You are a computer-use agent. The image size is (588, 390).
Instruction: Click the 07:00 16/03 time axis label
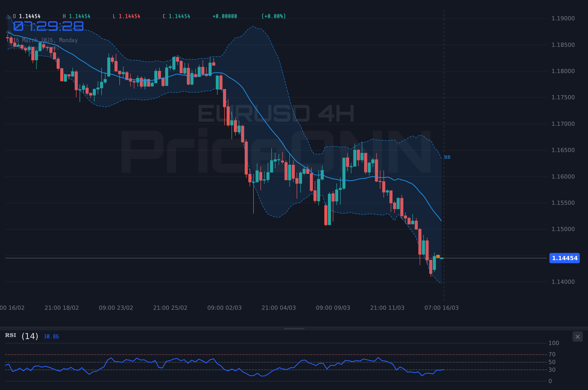click(x=441, y=307)
